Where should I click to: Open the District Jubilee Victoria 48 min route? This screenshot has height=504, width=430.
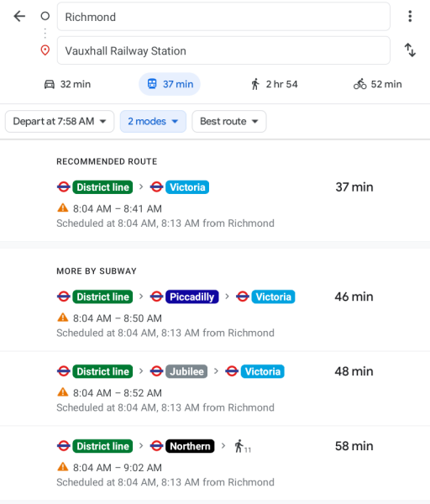[x=215, y=388]
